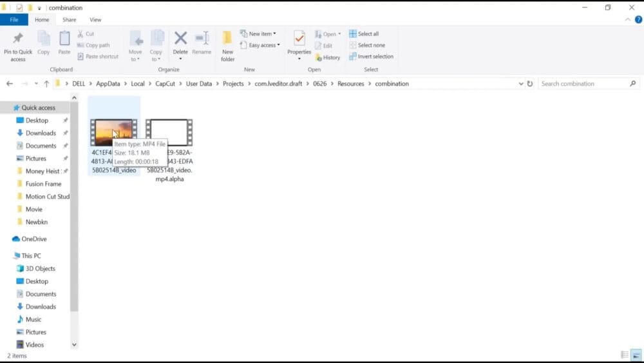This screenshot has height=363, width=644.
Task: Open the Share ribbon tab
Action: 69,20
